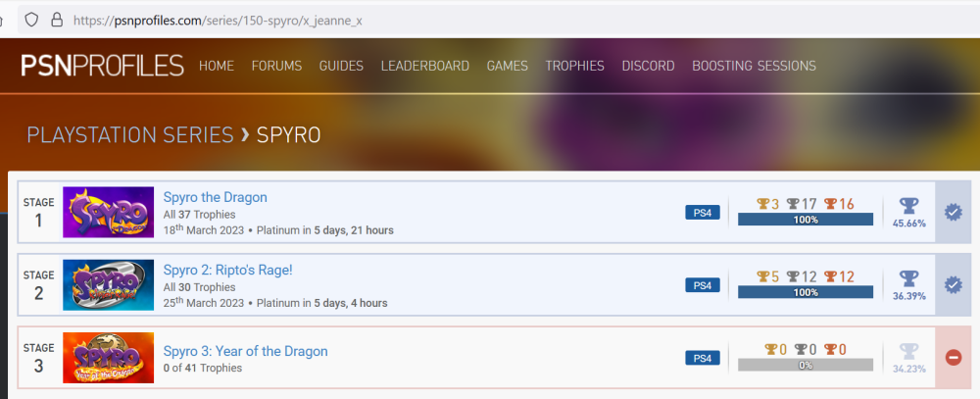Click the browser shield tracking protection icon
Viewport: 980px width, 399px height.
pyautogui.click(x=32, y=19)
